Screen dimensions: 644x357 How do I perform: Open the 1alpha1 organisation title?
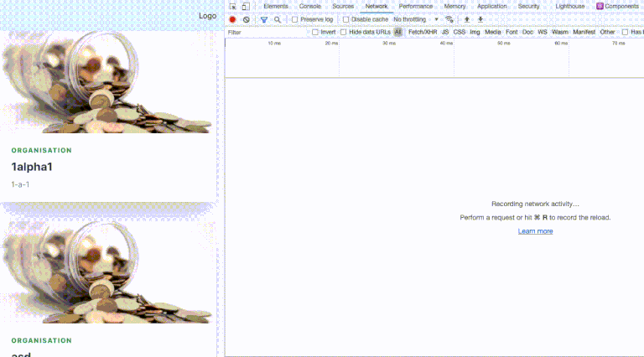click(32, 167)
